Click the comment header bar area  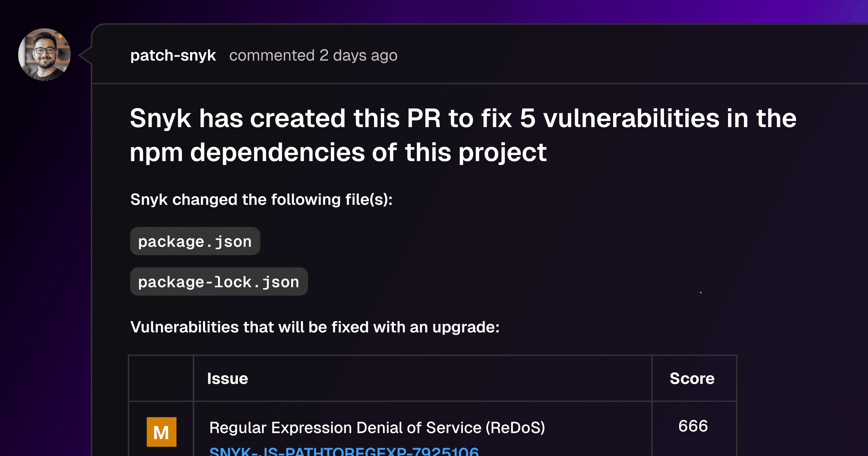[480, 54]
